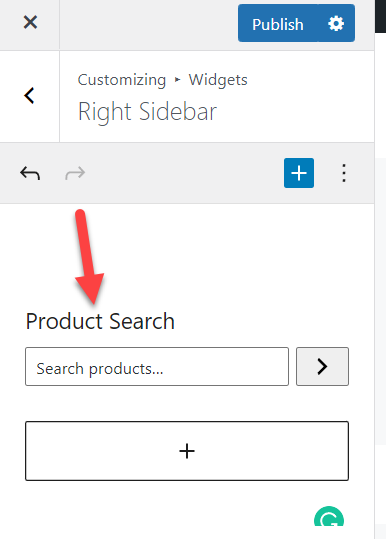The height and width of the screenshot is (539, 386).
Task: Click the Publish button
Action: point(278,23)
